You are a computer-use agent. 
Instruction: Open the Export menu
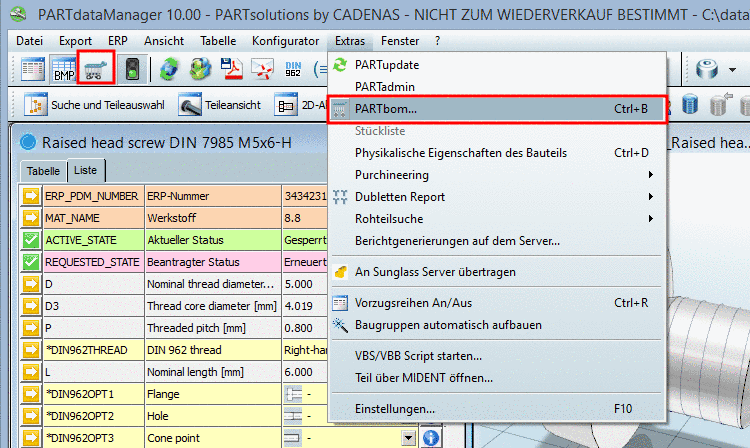[75, 41]
